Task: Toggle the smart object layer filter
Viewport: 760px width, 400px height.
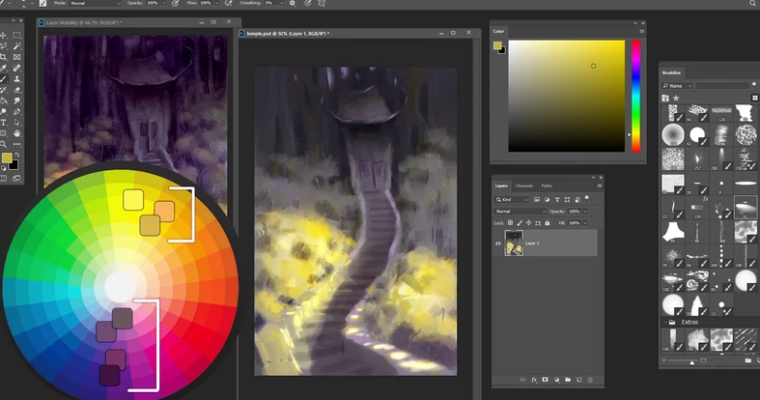Action: pyautogui.click(x=577, y=199)
